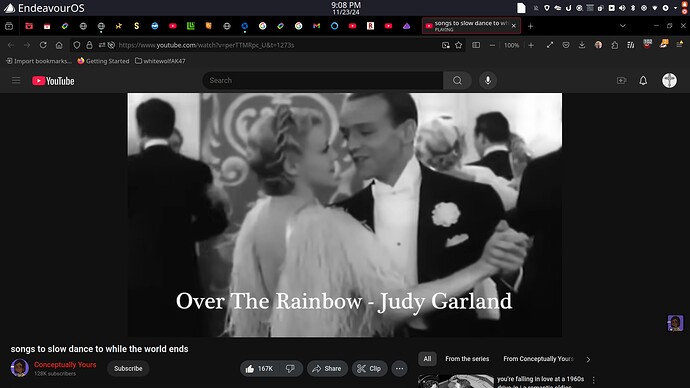Start a YouTube search with the magnifier button
Viewport: 690px width, 388px height.
457,81
